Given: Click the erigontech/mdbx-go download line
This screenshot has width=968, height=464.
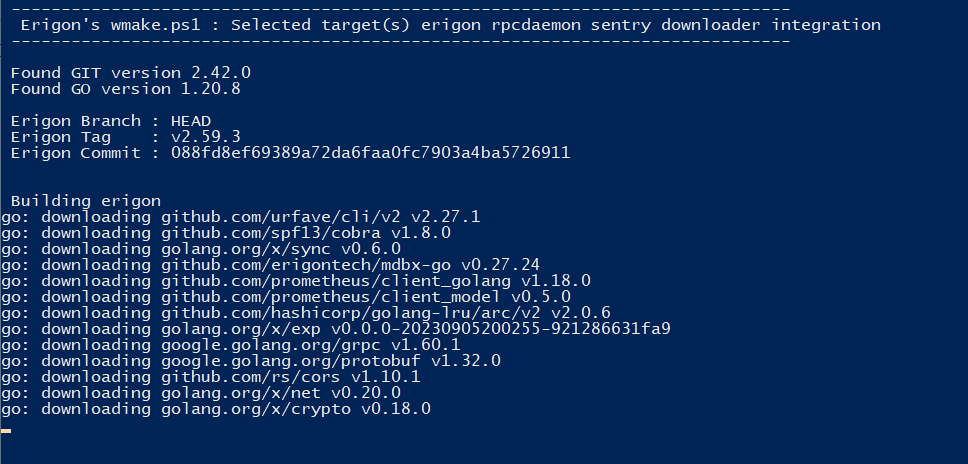Looking at the screenshot, I should tap(270, 264).
